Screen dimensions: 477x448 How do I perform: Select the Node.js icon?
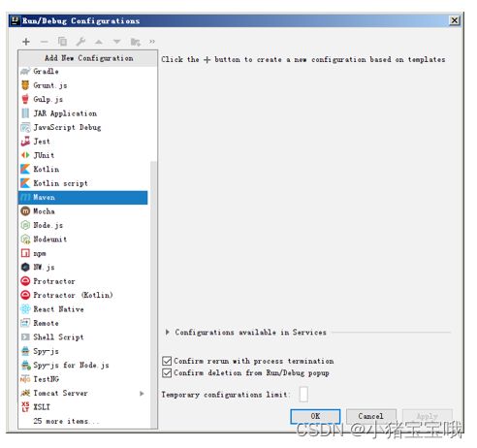(x=25, y=225)
